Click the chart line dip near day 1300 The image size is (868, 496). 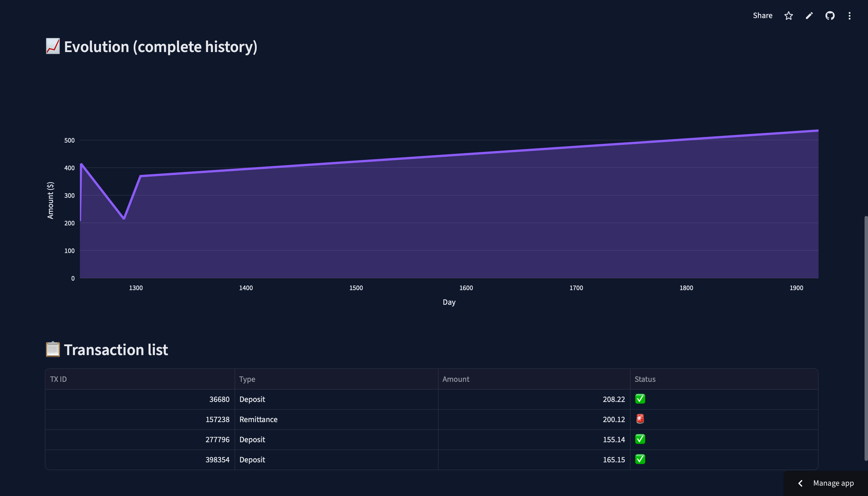(x=124, y=218)
